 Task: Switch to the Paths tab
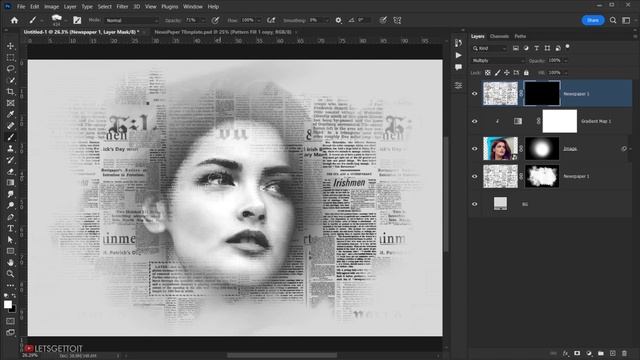pyautogui.click(x=520, y=36)
